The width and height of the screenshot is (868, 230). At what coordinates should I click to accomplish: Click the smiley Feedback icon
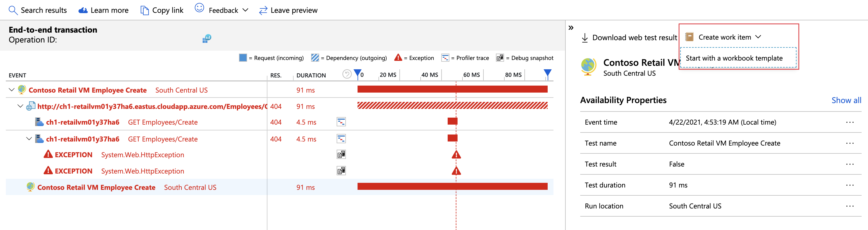(x=199, y=8)
